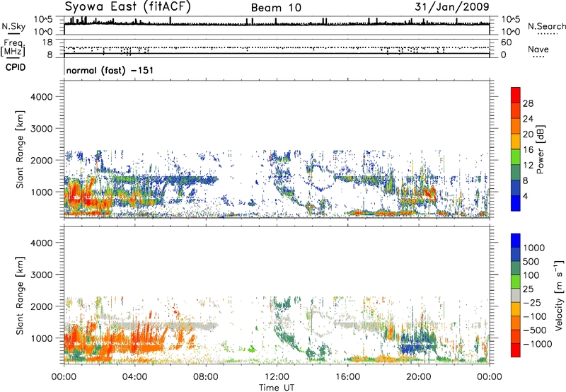Click the "4000" range label on the power panel
Screen dimensions: 566x392
tap(41, 97)
